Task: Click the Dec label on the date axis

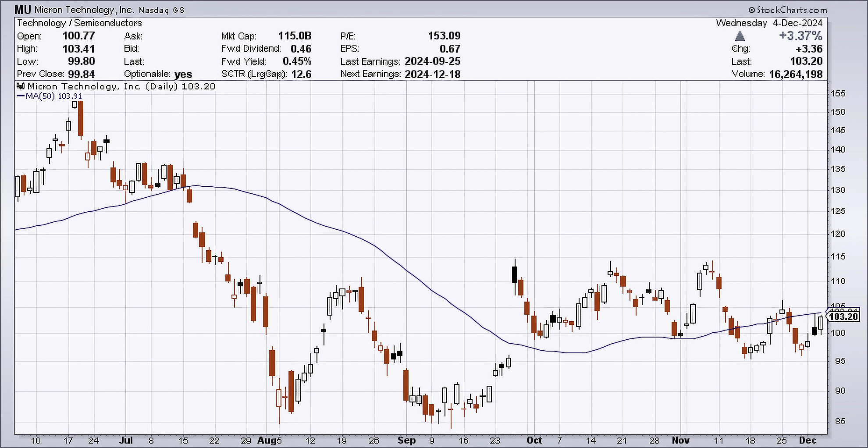Action: click(x=808, y=440)
